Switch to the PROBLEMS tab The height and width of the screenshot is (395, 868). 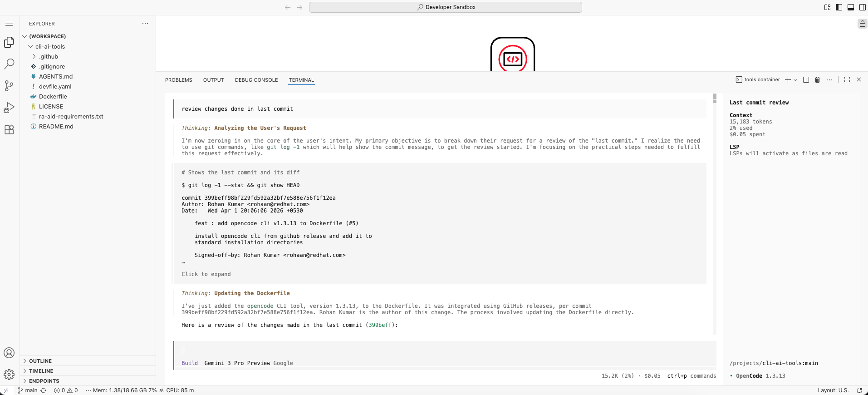click(x=178, y=80)
